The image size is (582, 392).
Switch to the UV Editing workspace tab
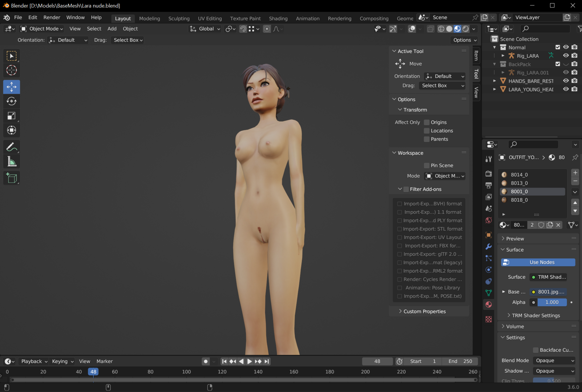(210, 19)
